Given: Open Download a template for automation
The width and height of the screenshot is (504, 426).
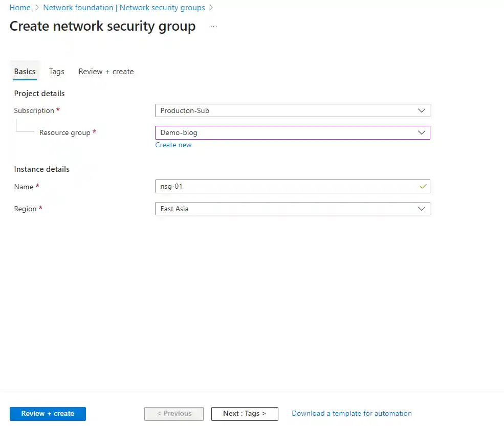Looking at the screenshot, I should 352,414.
